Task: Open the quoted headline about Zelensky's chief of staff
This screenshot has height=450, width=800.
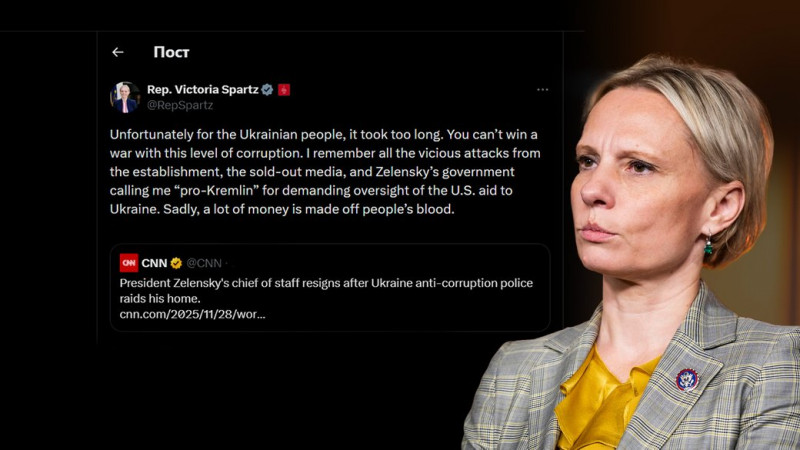Action: coord(325,290)
